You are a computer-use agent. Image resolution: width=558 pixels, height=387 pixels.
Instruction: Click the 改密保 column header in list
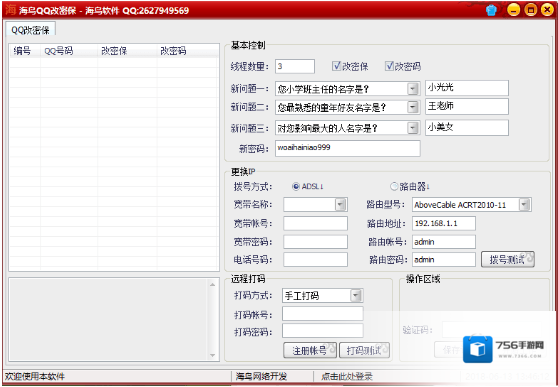127,51
